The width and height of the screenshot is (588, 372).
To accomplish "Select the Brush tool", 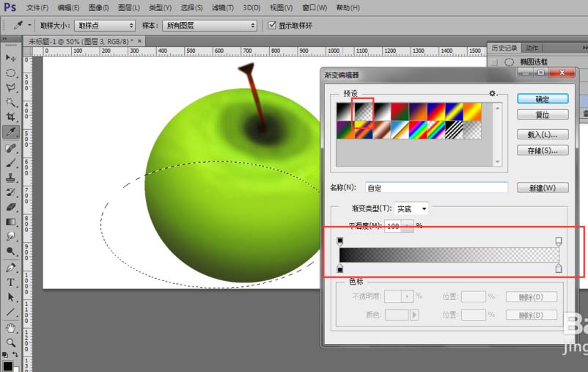I will tap(10, 163).
